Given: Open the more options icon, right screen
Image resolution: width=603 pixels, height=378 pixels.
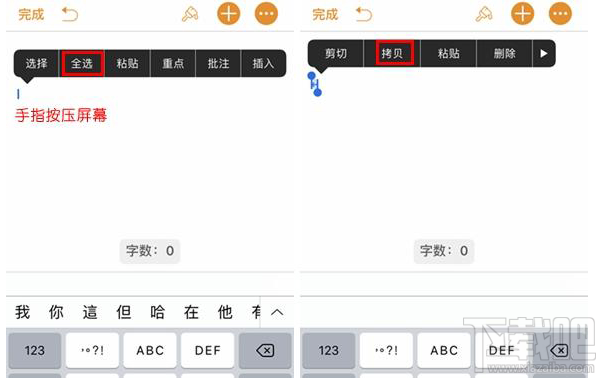Looking at the screenshot, I should 560,14.
